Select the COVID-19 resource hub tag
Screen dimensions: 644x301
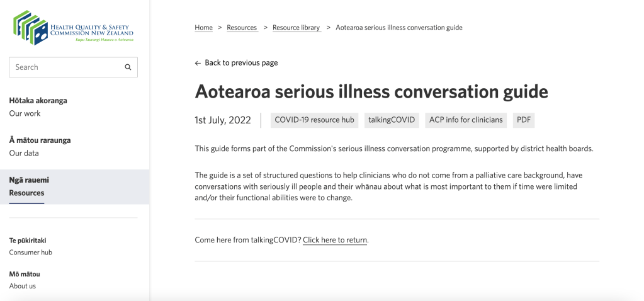click(x=314, y=120)
